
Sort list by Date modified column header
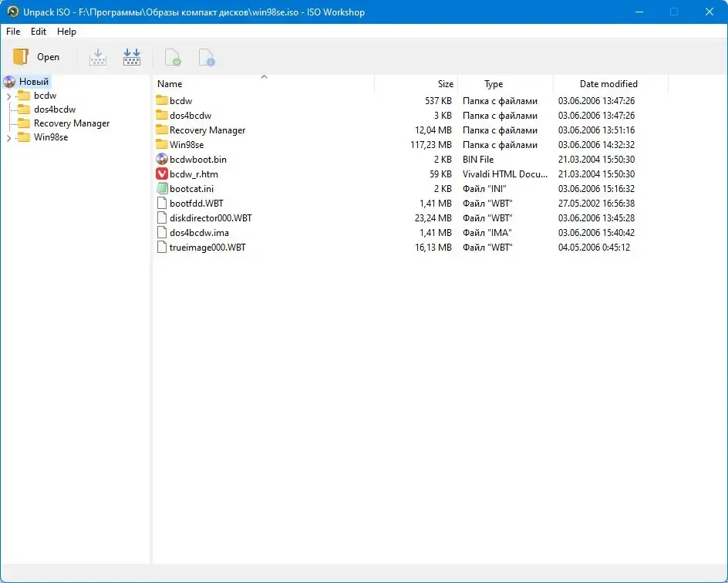pyautogui.click(x=611, y=83)
